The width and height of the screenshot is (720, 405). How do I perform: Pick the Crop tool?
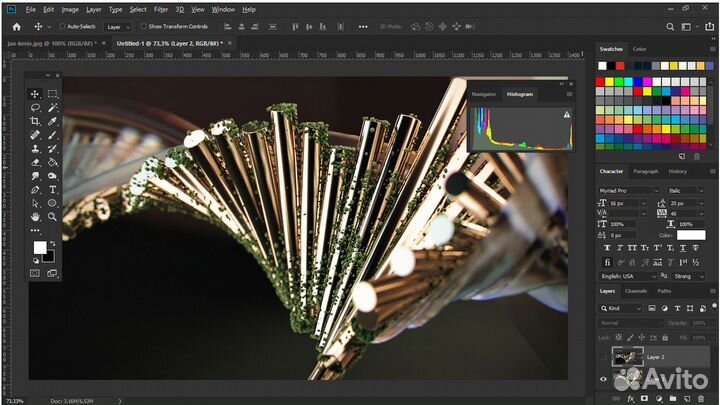pos(35,121)
